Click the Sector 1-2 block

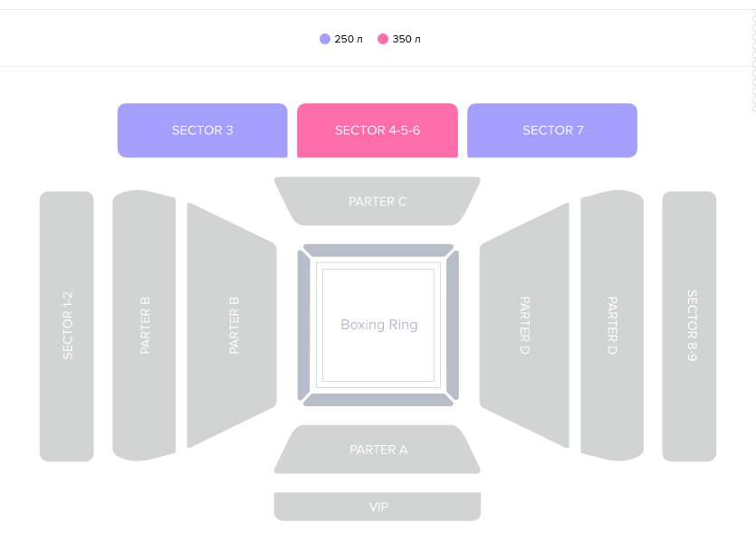point(66,326)
